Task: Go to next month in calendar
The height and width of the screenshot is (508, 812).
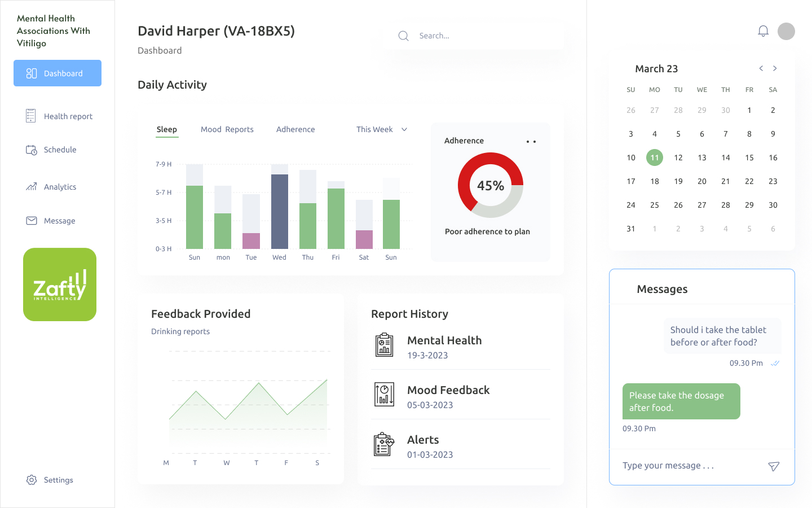Action: point(775,68)
